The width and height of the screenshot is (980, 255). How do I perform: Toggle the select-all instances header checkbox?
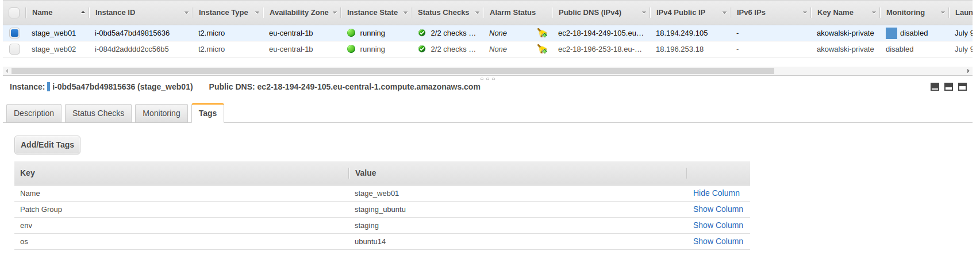[x=14, y=13]
